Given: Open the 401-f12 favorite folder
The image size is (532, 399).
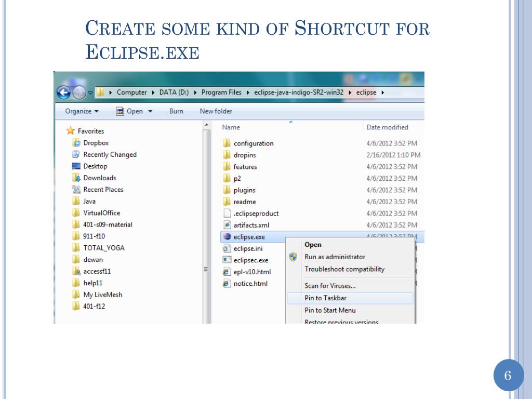Looking at the screenshot, I should click(94, 306).
